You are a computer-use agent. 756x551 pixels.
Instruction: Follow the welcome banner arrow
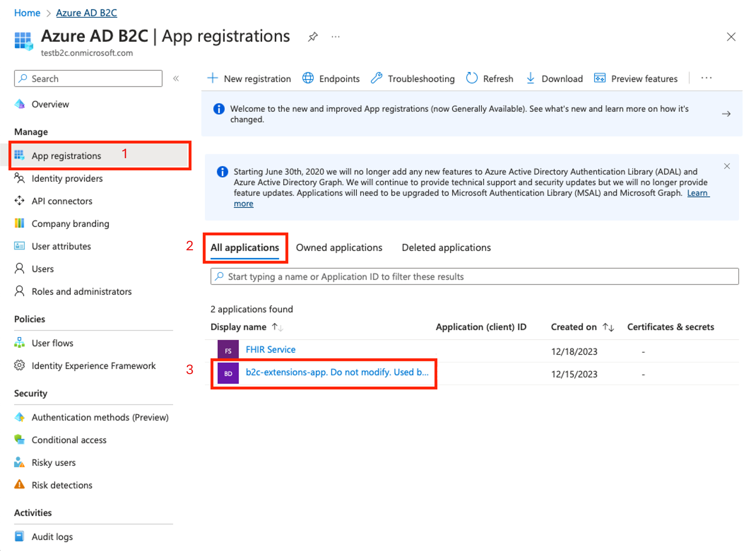[x=726, y=114]
